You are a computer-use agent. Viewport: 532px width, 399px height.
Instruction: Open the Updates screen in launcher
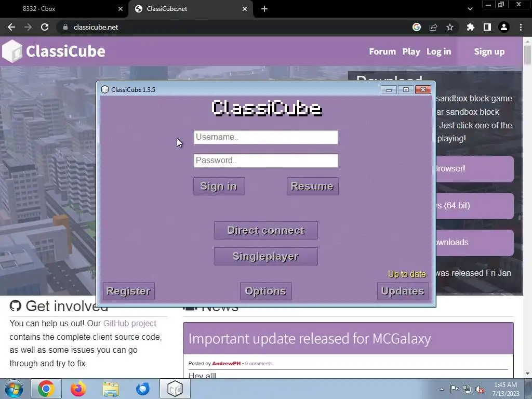403,291
